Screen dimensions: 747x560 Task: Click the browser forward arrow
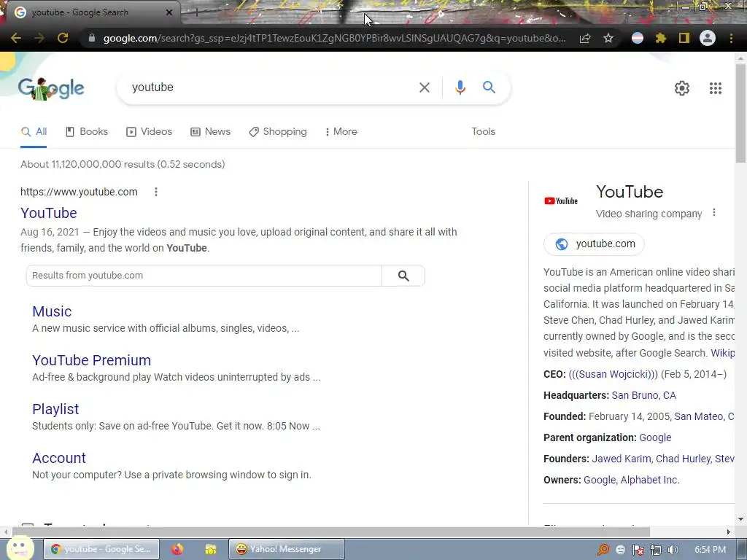[x=39, y=38]
